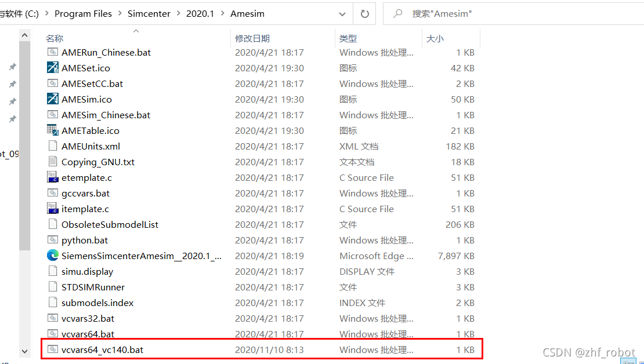Navigate to 2020.1 in breadcrumb
Image resolution: width=644 pixels, height=364 pixels.
(x=200, y=13)
